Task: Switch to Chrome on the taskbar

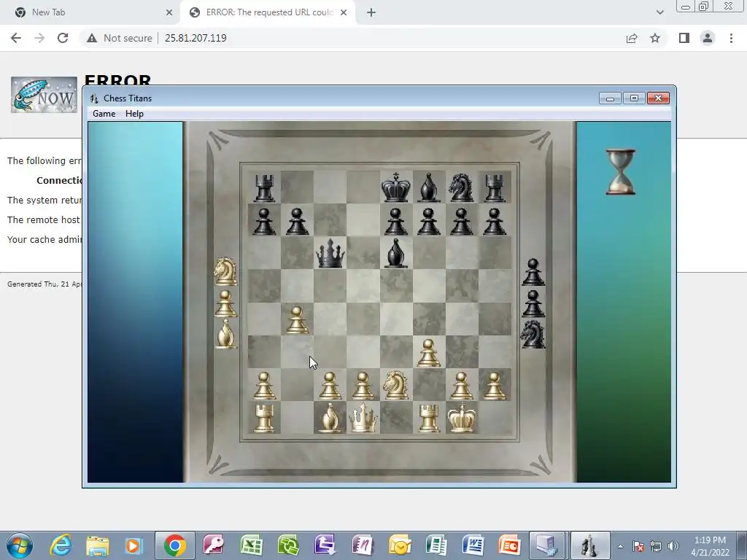Action: 175,545
